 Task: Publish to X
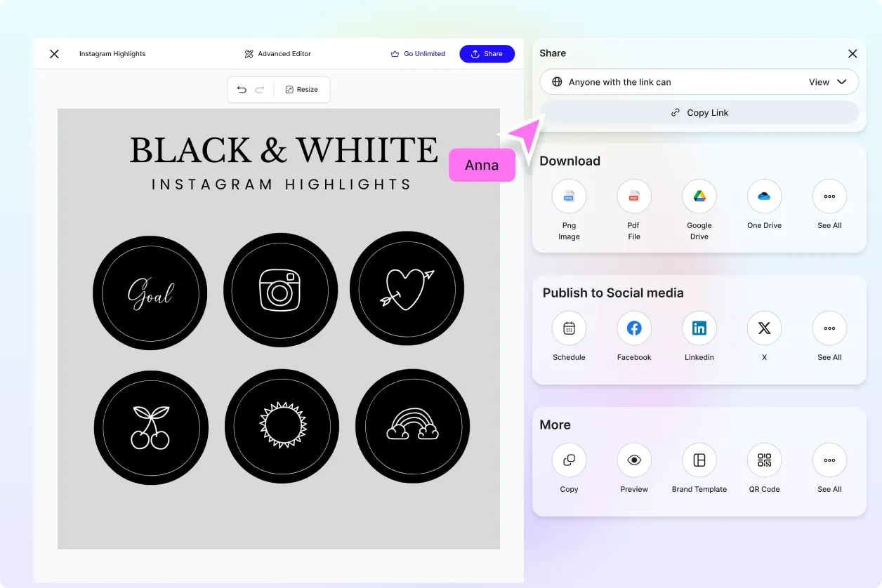[x=764, y=328]
